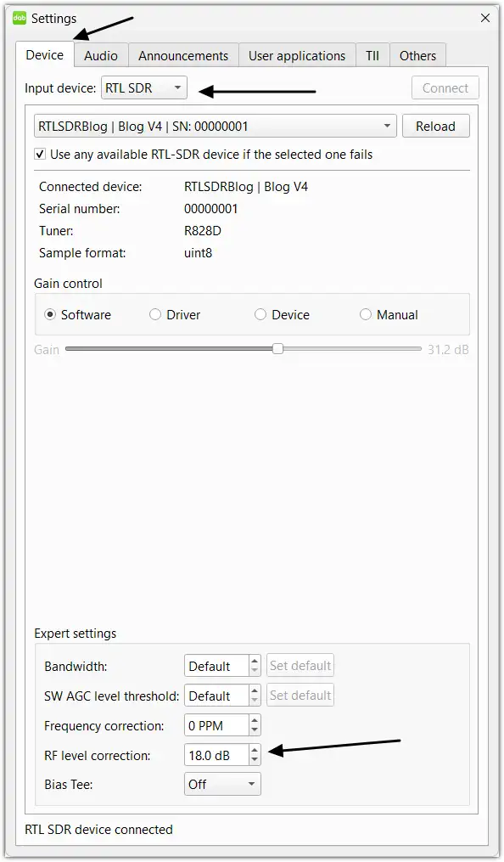Raise Frequency correction using up arrow
The height and width of the screenshot is (862, 504).
coord(255,720)
